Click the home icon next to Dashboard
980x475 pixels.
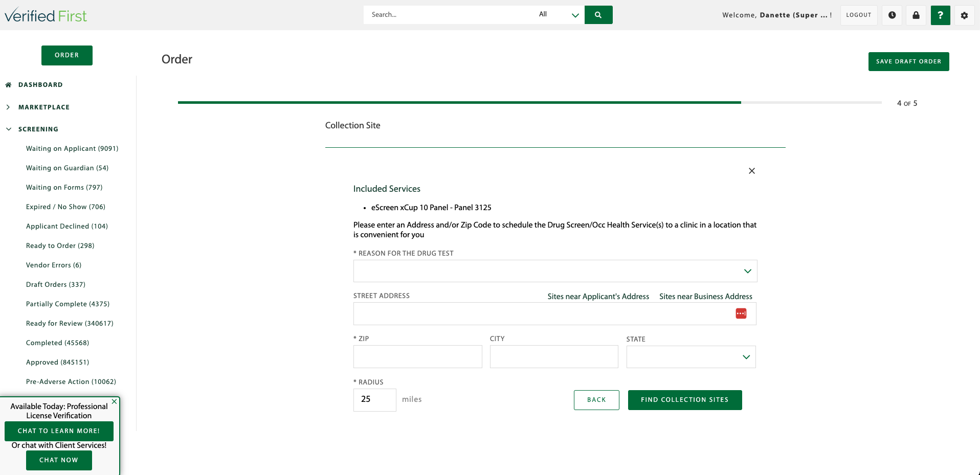click(7, 84)
